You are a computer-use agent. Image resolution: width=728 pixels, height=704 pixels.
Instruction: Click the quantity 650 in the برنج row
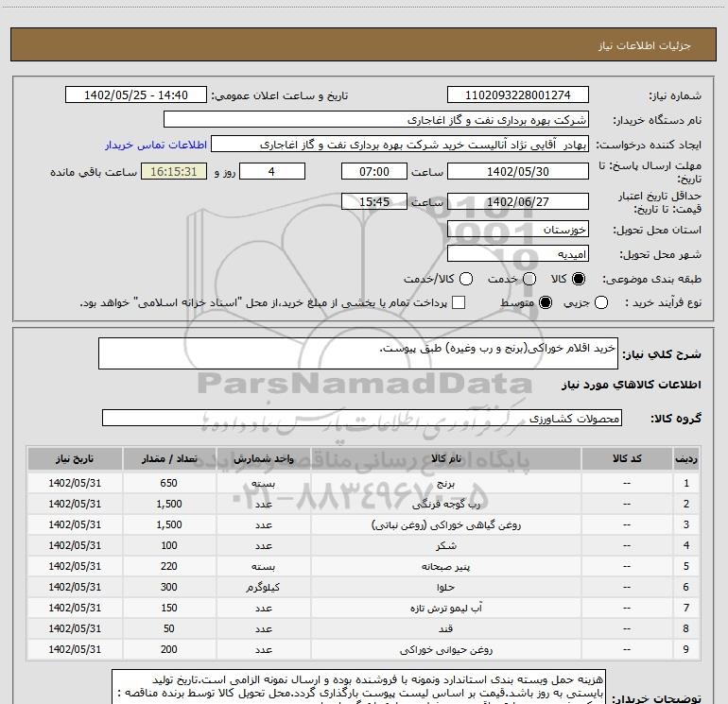[x=169, y=483]
